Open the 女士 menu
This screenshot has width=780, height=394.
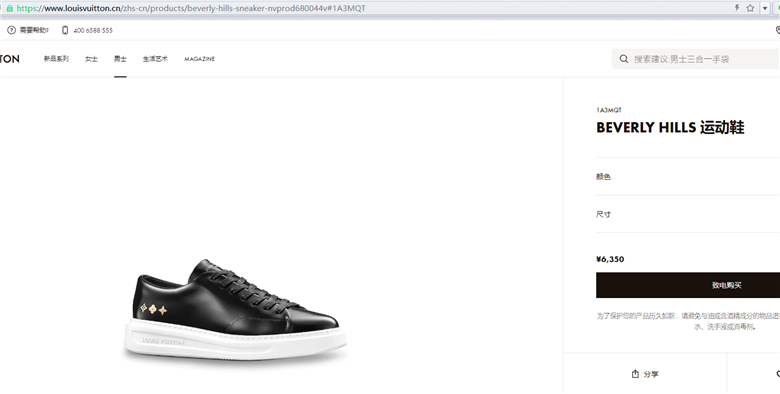[91, 59]
